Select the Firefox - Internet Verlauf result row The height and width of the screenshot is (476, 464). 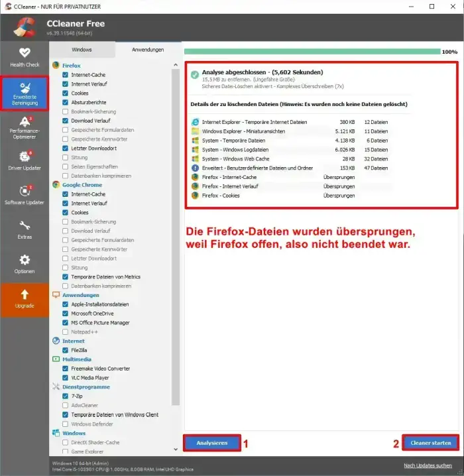click(x=292, y=186)
